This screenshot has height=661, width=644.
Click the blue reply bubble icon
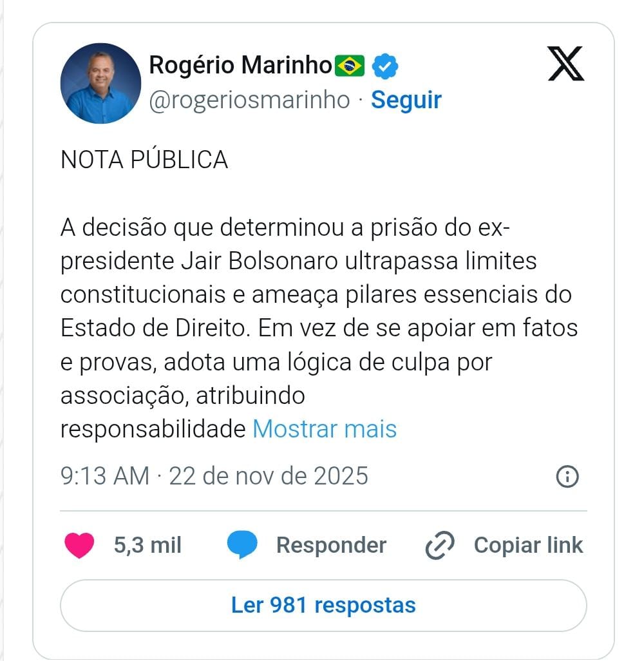[242, 546]
